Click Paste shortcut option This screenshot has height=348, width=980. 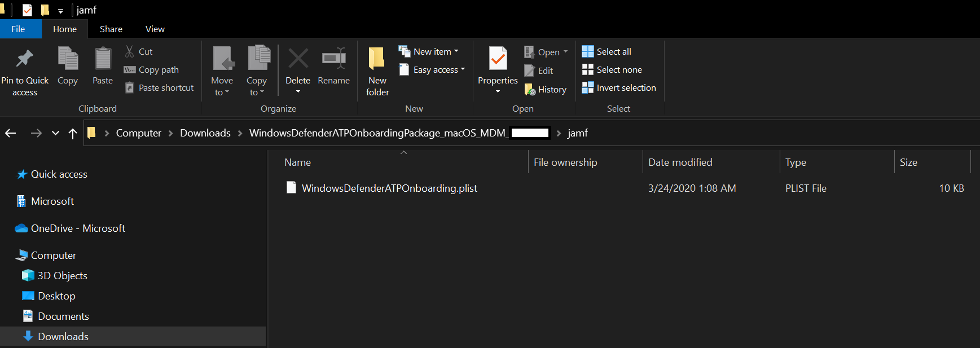coord(159,87)
